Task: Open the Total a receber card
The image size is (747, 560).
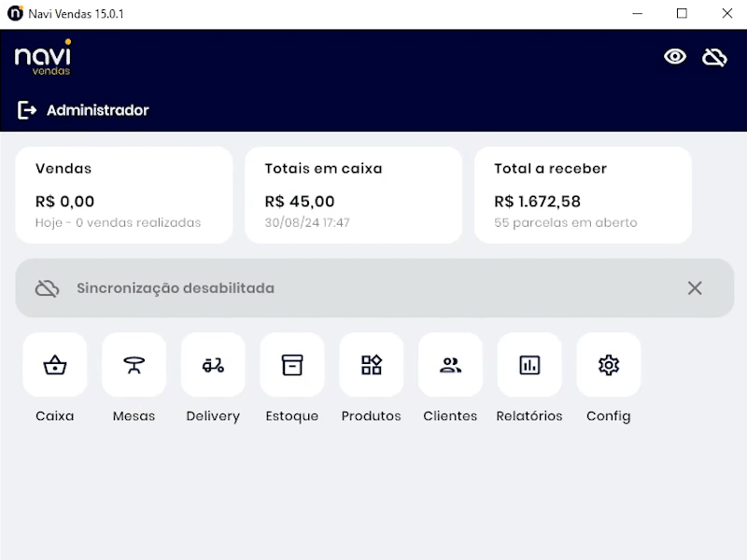Action: [x=583, y=195]
